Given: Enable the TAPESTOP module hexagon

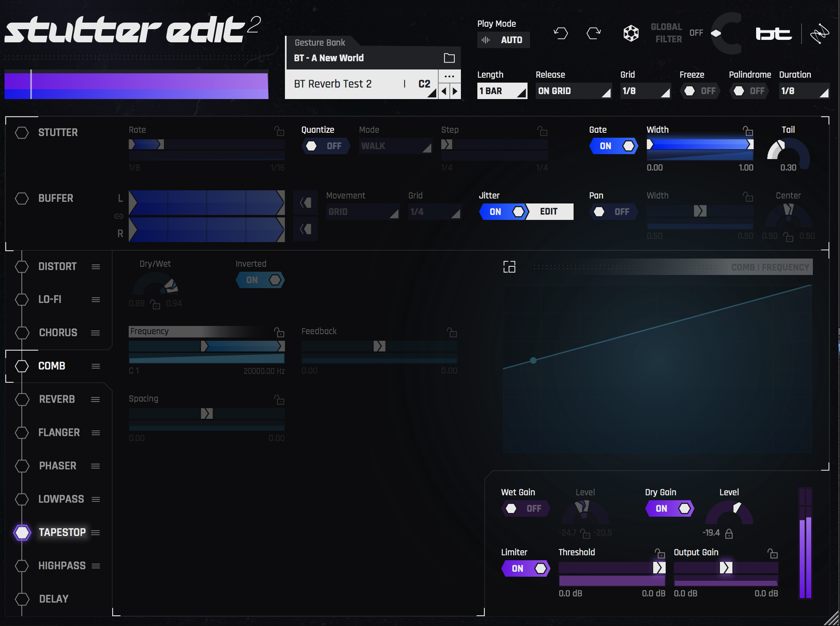Looking at the screenshot, I should (22, 532).
